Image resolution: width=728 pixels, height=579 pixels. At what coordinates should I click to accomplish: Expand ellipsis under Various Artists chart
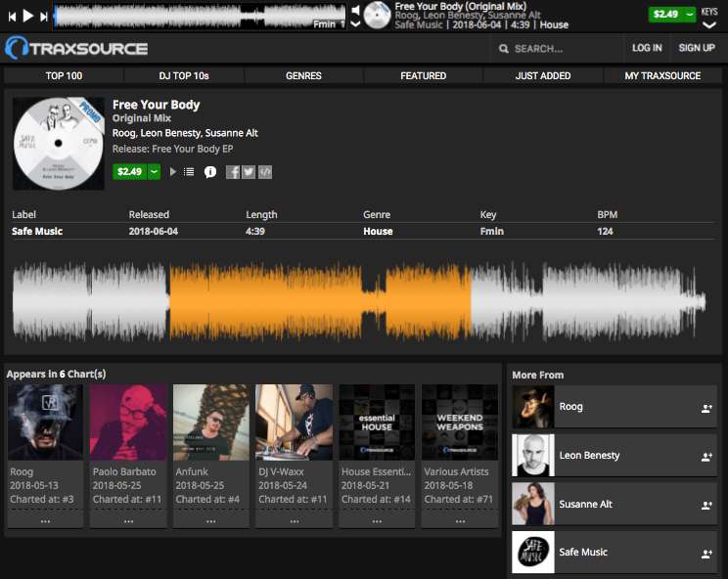tap(460, 521)
